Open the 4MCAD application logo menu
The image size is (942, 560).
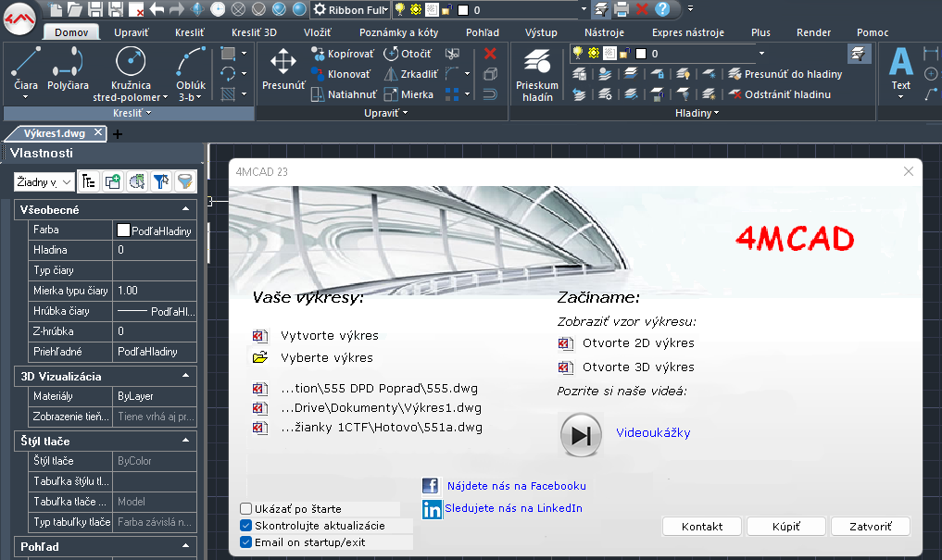(19, 19)
